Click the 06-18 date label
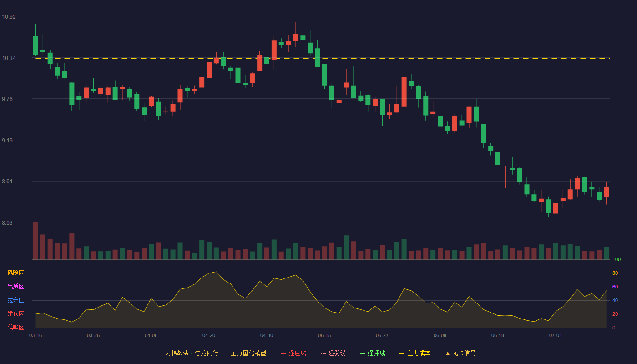The image size is (637, 364). coord(498,335)
